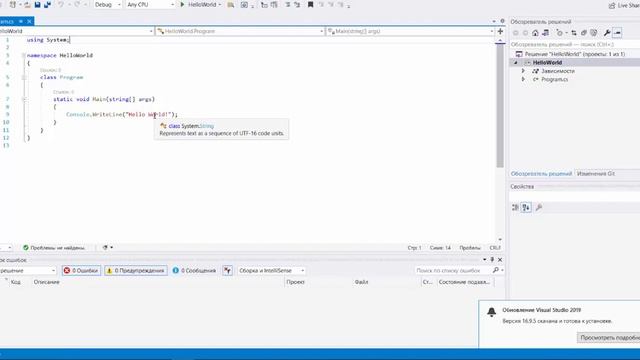Image resolution: width=640 pixels, height=360 pixels.
Task: Toggle the 0 Предупреждения warnings filter
Action: tap(136, 271)
